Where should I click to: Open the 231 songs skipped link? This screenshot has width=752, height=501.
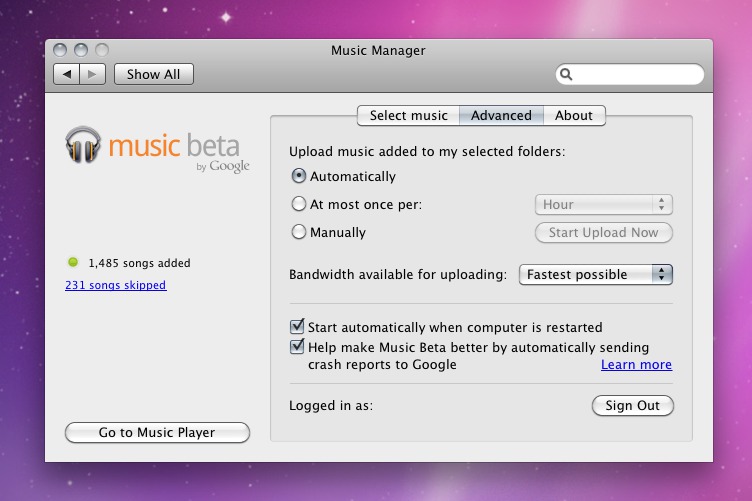116,285
